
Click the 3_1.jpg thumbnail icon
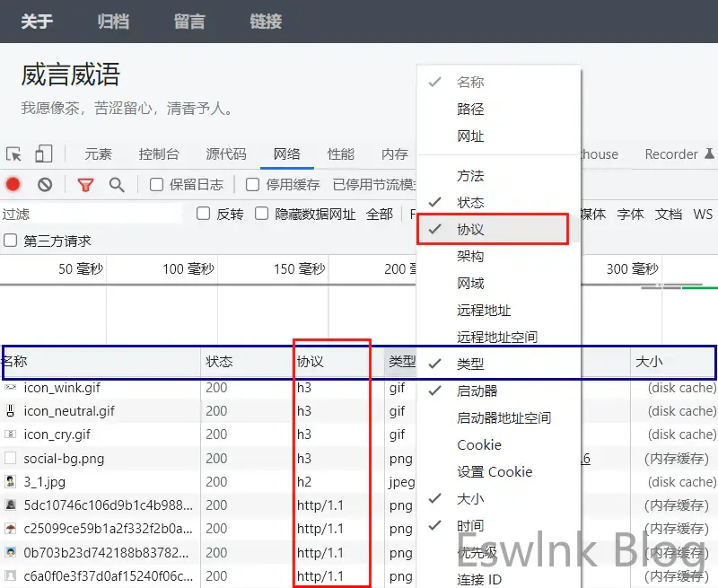coord(11,482)
